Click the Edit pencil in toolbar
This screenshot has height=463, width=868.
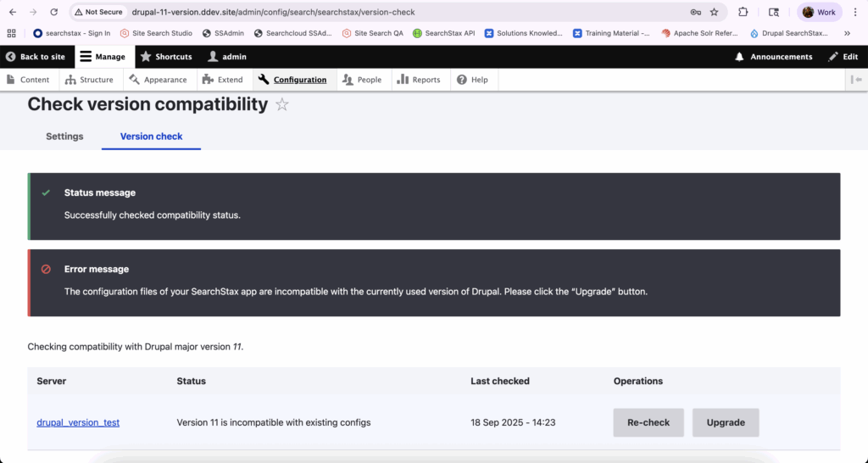coord(843,57)
